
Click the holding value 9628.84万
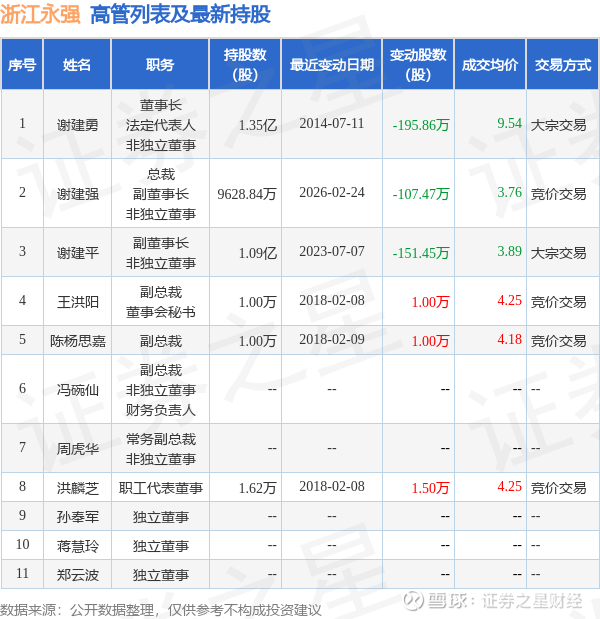[x=247, y=194]
